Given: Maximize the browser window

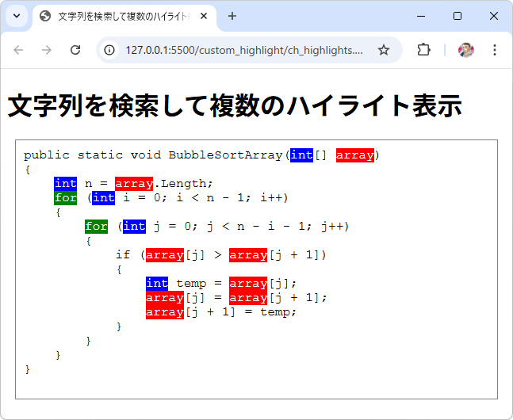Looking at the screenshot, I should click(x=457, y=16).
